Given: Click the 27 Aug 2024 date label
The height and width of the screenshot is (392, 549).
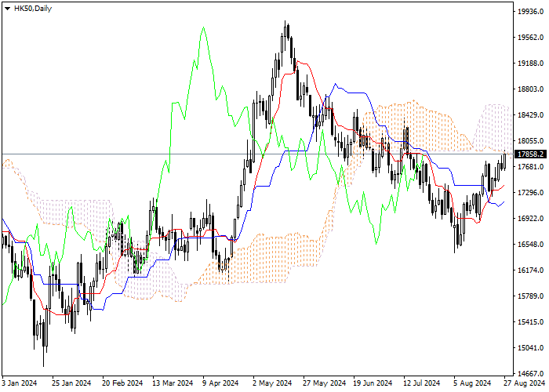Looking at the screenshot, I should 524,383.
